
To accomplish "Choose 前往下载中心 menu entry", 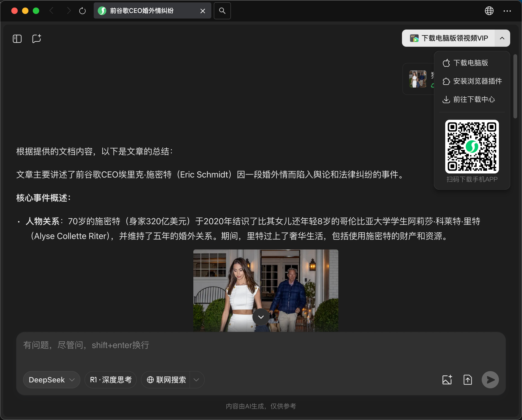I will [x=474, y=99].
